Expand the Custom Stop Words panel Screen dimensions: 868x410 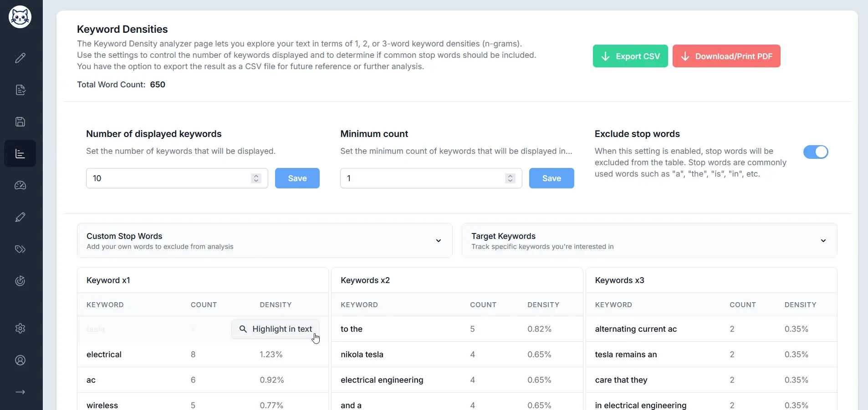(438, 241)
